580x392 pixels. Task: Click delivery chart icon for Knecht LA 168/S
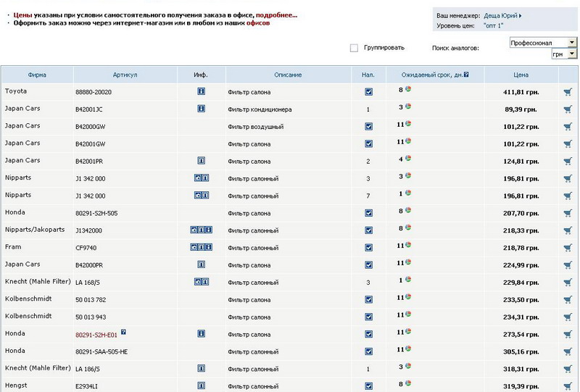[x=408, y=279]
